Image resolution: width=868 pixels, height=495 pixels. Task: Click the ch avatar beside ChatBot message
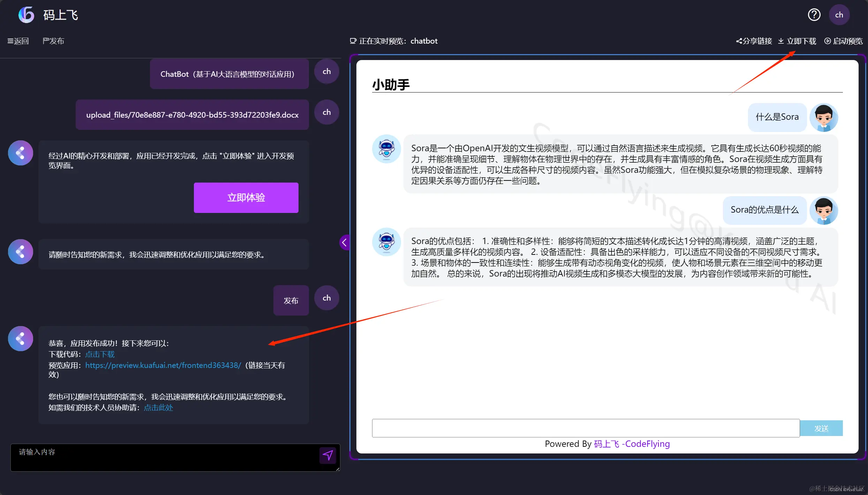pyautogui.click(x=327, y=72)
